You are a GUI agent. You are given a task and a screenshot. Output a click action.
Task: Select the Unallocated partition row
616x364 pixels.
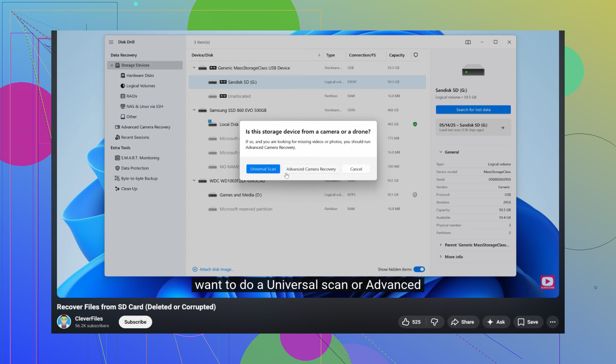click(307, 96)
